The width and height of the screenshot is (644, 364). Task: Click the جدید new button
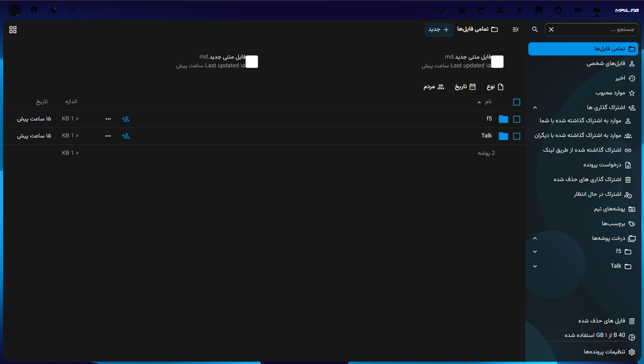439,30
